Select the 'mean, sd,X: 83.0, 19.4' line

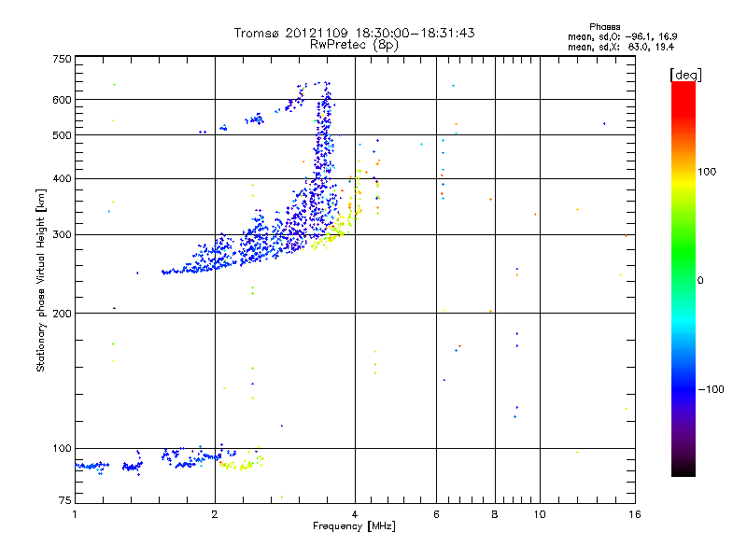pyautogui.click(x=621, y=47)
